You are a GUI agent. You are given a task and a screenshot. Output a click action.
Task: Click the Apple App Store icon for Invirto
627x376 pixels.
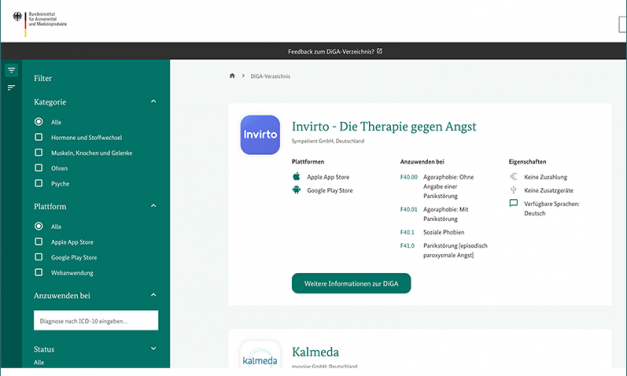[x=296, y=176]
